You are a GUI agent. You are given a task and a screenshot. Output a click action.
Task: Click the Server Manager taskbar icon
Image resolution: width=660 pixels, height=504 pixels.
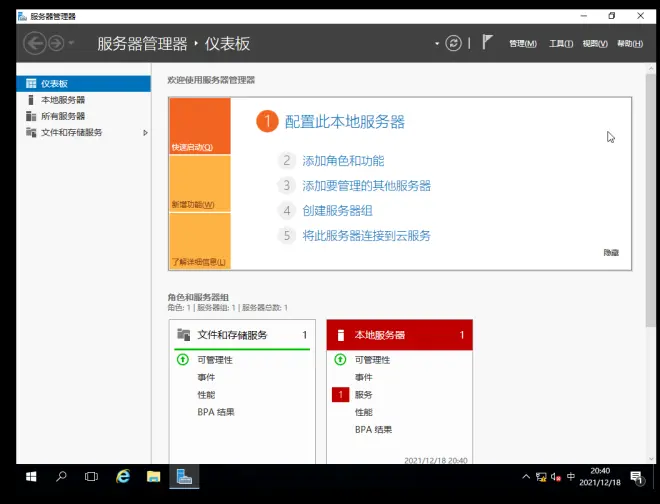(184, 477)
